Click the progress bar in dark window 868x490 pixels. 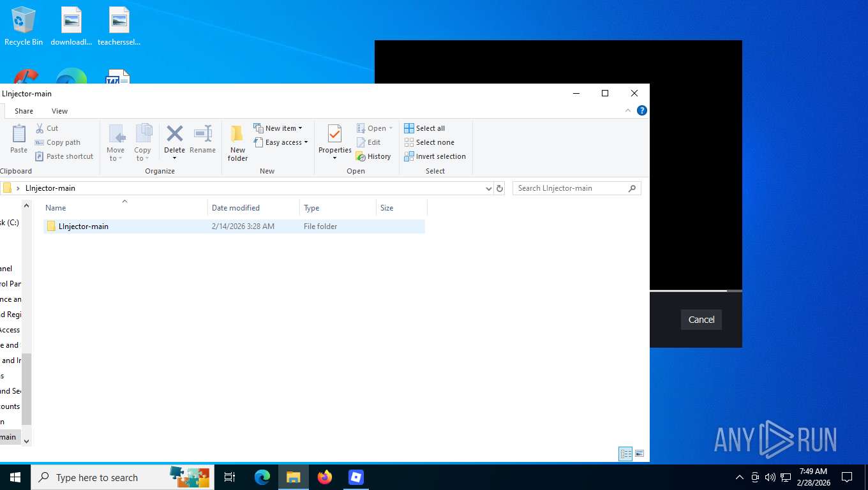[696, 291]
